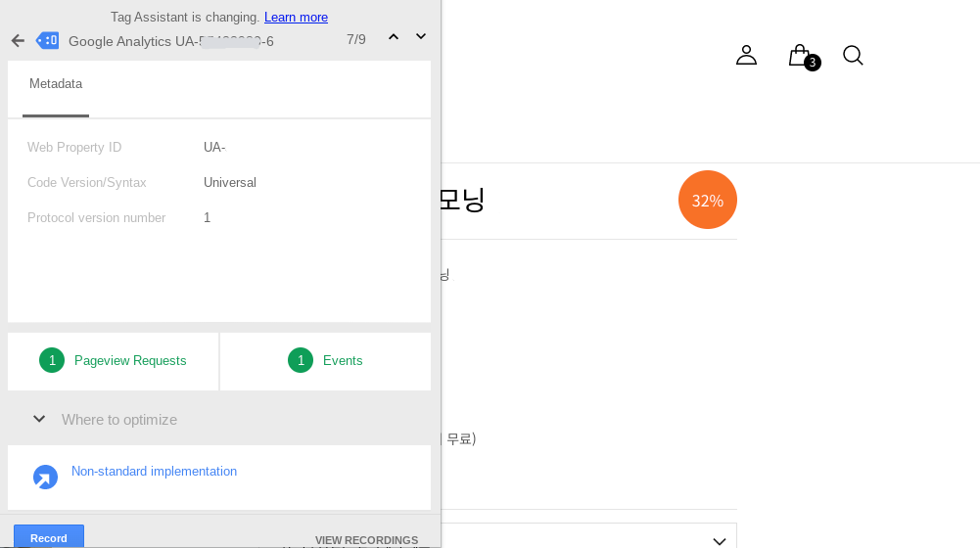Open the Events section

(x=326, y=360)
